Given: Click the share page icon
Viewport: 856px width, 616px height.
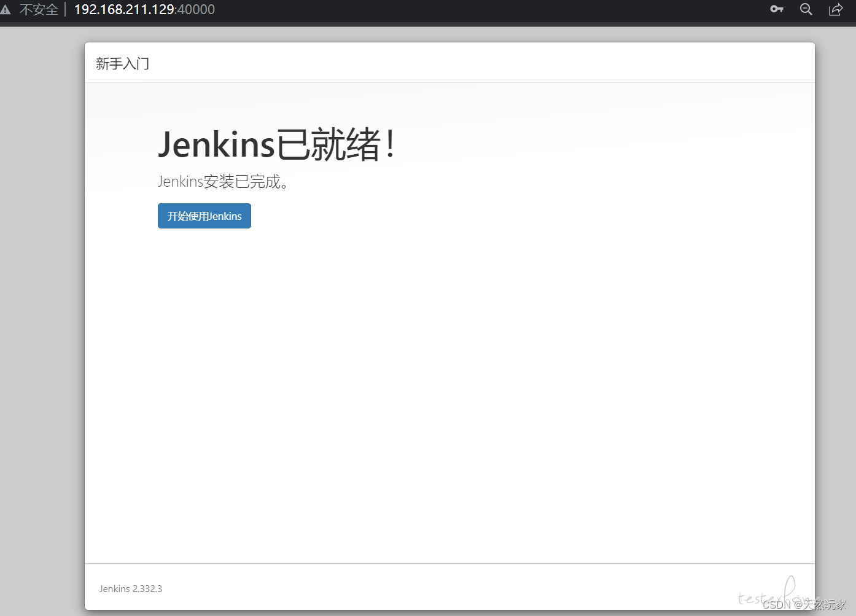Looking at the screenshot, I should tap(836, 9).
